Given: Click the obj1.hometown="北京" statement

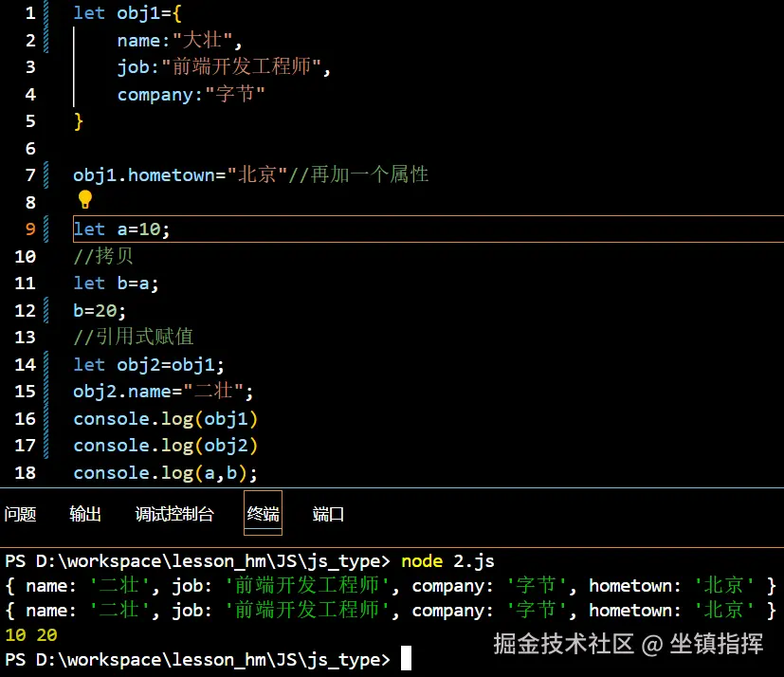Looking at the screenshot, I should point(180,175).
